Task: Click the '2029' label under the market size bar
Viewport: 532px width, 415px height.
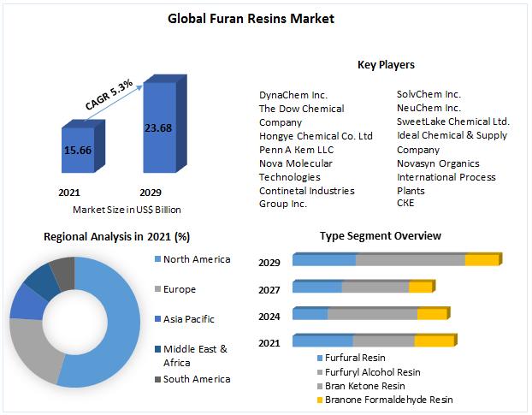Action: (151, 193)
